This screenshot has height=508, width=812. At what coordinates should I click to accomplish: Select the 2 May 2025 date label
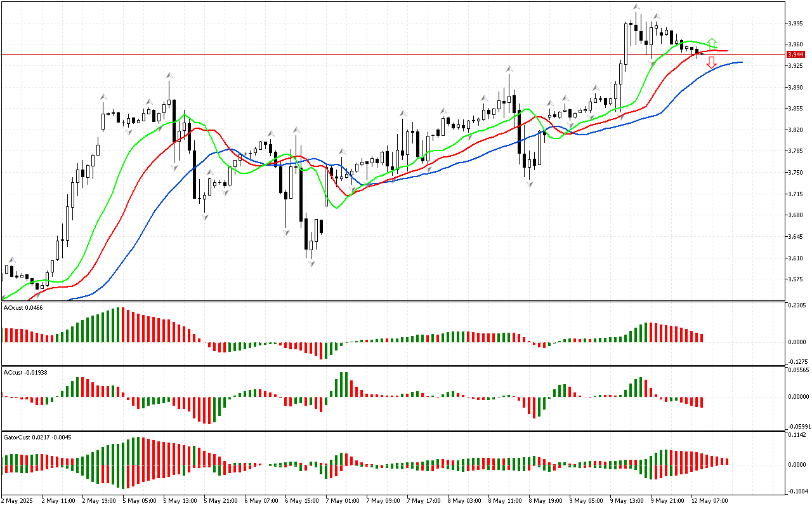(x=17, y=500)
